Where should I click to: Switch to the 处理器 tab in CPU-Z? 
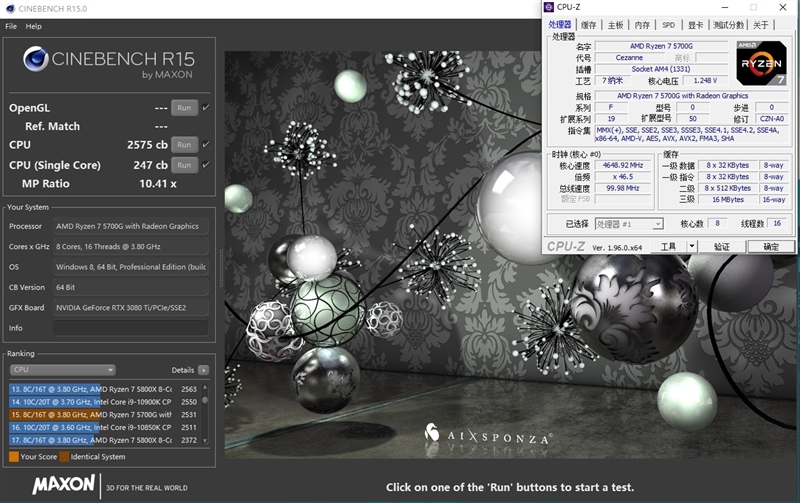(560, 24)
